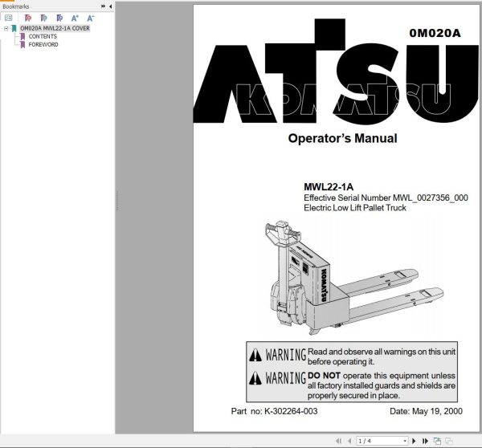Click the Date: May 19, 2000 text
The image size is (482, 448).
[426, 411]
